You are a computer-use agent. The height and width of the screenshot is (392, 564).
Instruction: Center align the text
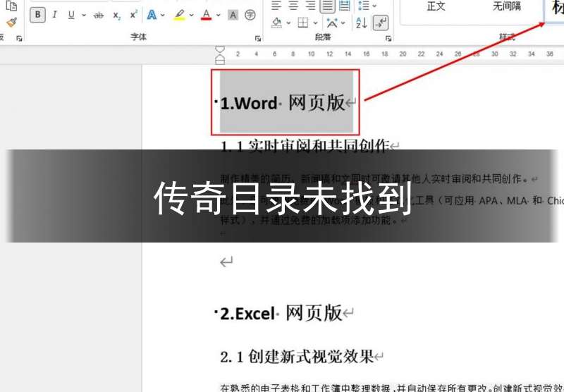coord(293,5)
